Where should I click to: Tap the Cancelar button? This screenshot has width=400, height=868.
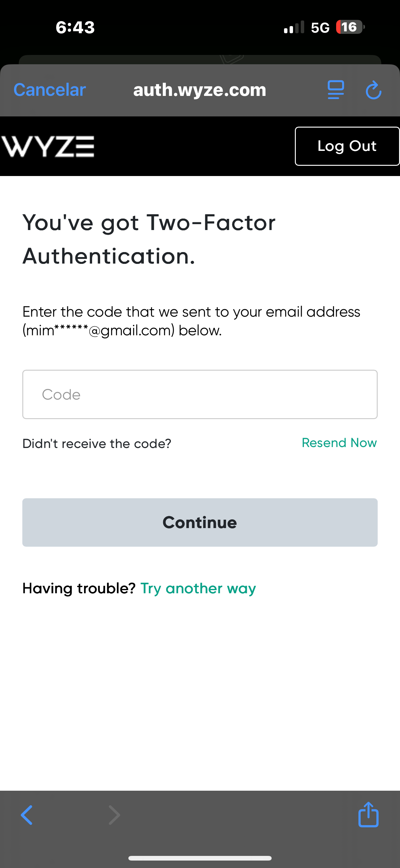[x=50, y=90]
